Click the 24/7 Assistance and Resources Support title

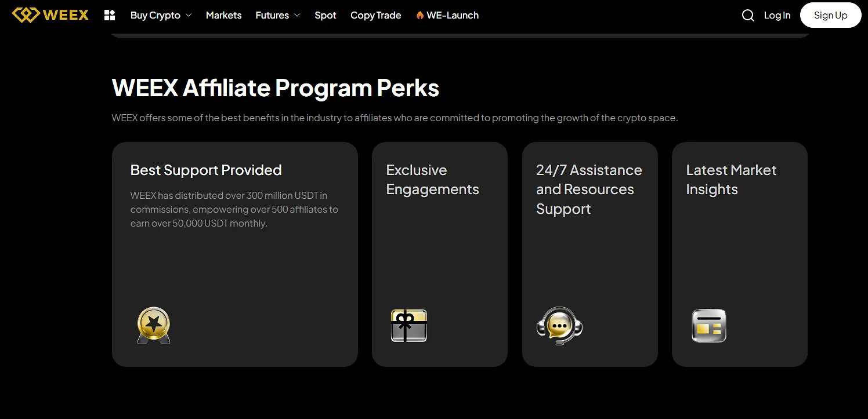pos(589,190)
